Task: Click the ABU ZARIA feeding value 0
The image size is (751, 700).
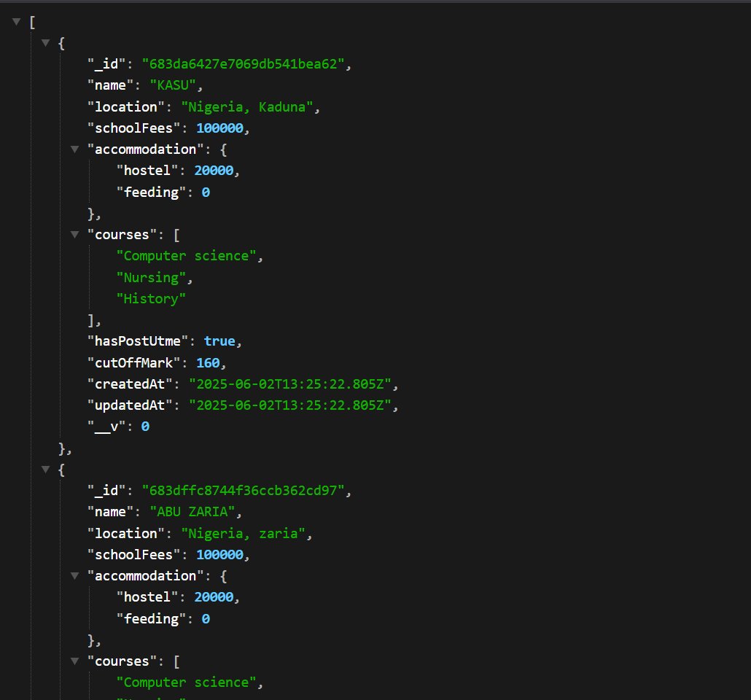Action: (x=206, y=618)
